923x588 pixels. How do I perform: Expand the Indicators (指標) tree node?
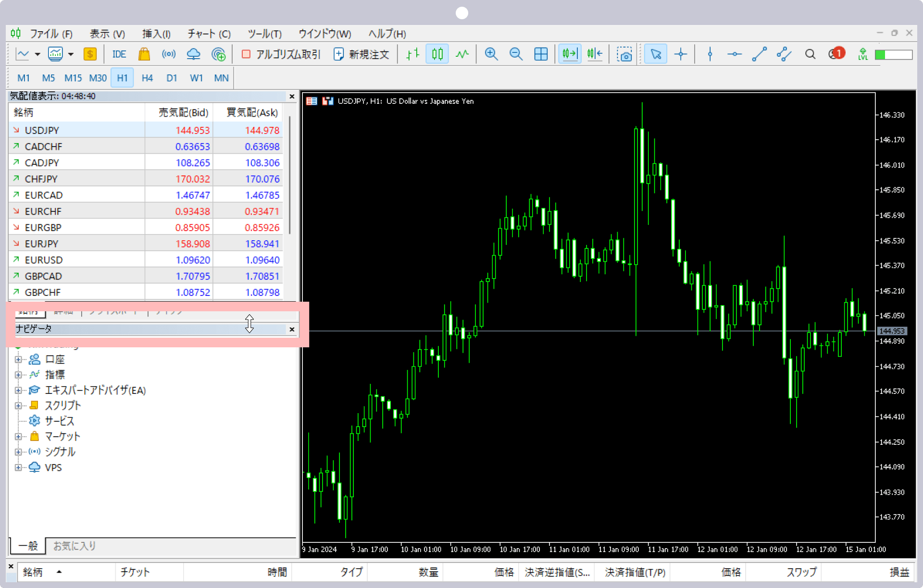[x=18, y=375]
